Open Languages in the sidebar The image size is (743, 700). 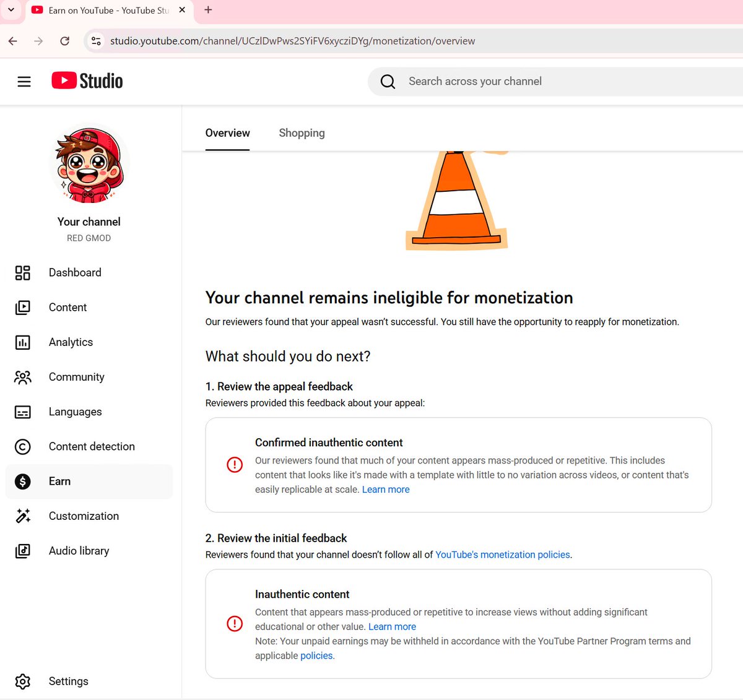(89, 412)
